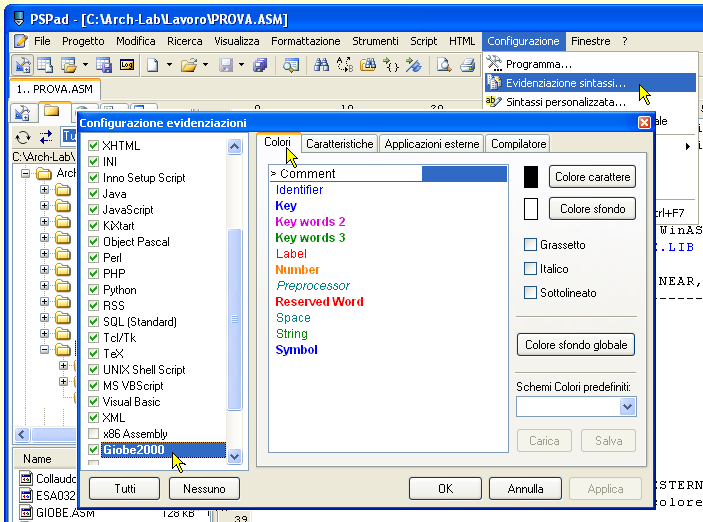
Task: Click the Colore carattere button
Action: (592, 177)
